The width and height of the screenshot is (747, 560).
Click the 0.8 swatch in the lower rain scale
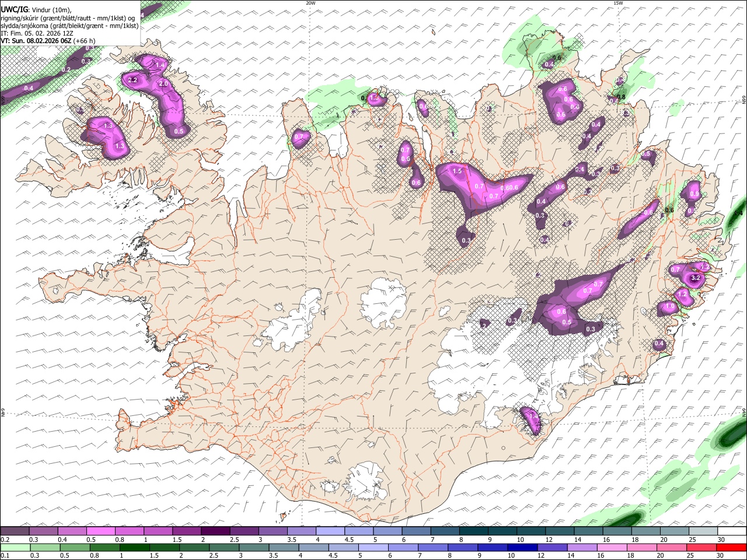click(x=104, y=547)
